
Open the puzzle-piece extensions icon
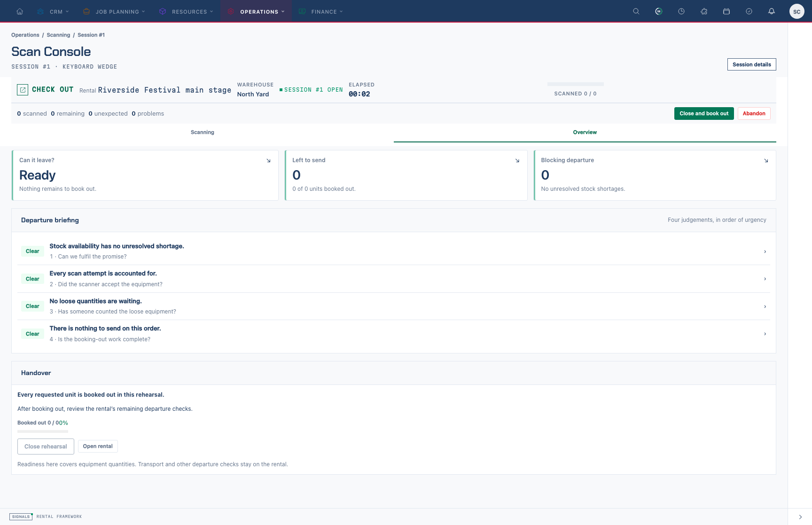(x=704, y=11)
